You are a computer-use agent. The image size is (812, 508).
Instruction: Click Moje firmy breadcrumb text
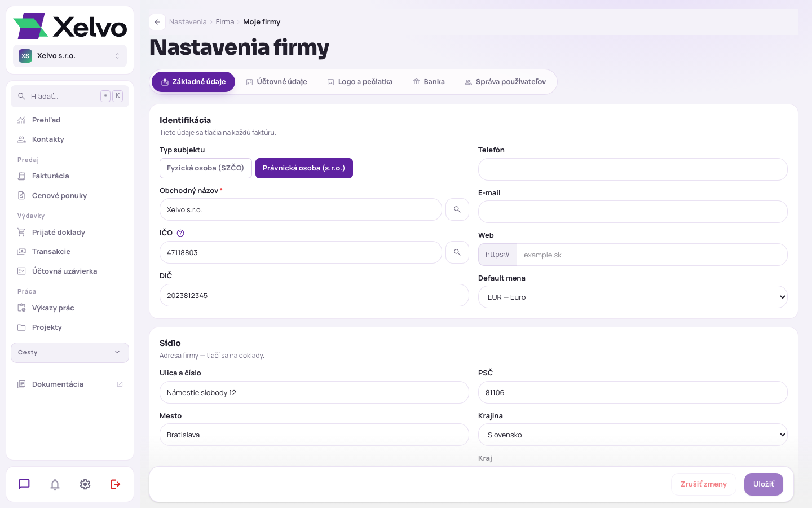pos(262,22)
